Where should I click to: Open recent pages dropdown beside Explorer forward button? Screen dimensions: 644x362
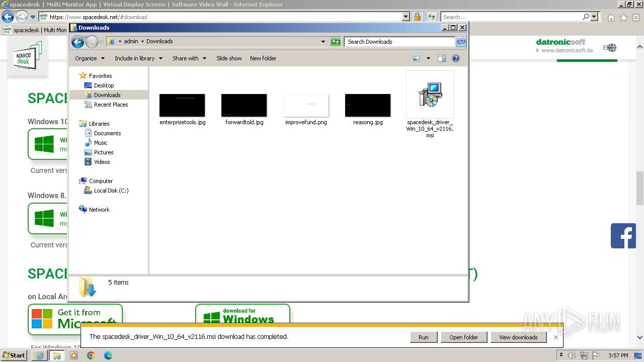(101, 42)
